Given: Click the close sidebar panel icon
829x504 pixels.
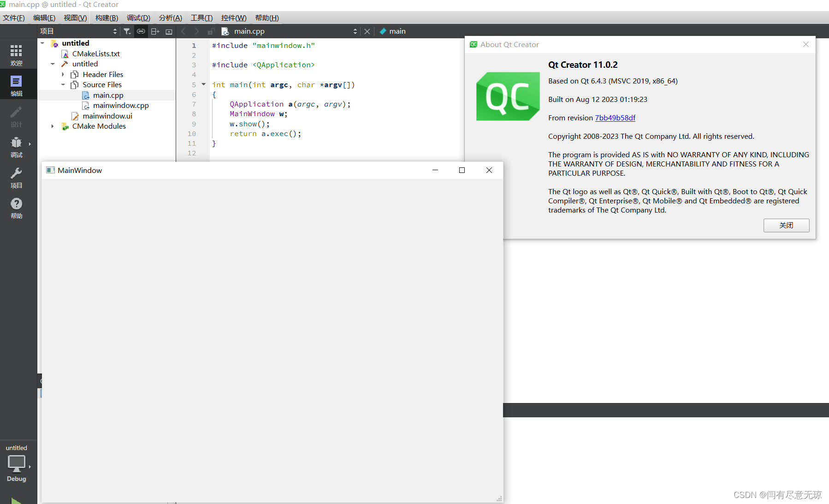Looking at the screenshot, I should point(169,31).
